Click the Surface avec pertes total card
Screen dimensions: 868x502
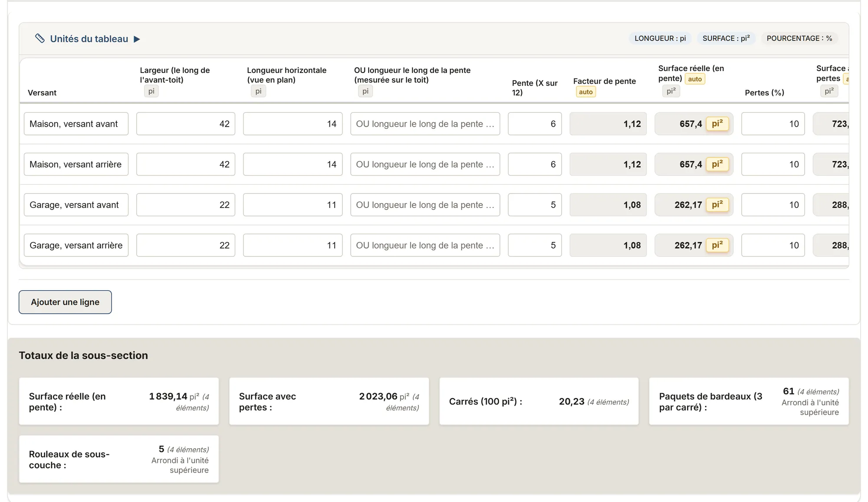329,401
